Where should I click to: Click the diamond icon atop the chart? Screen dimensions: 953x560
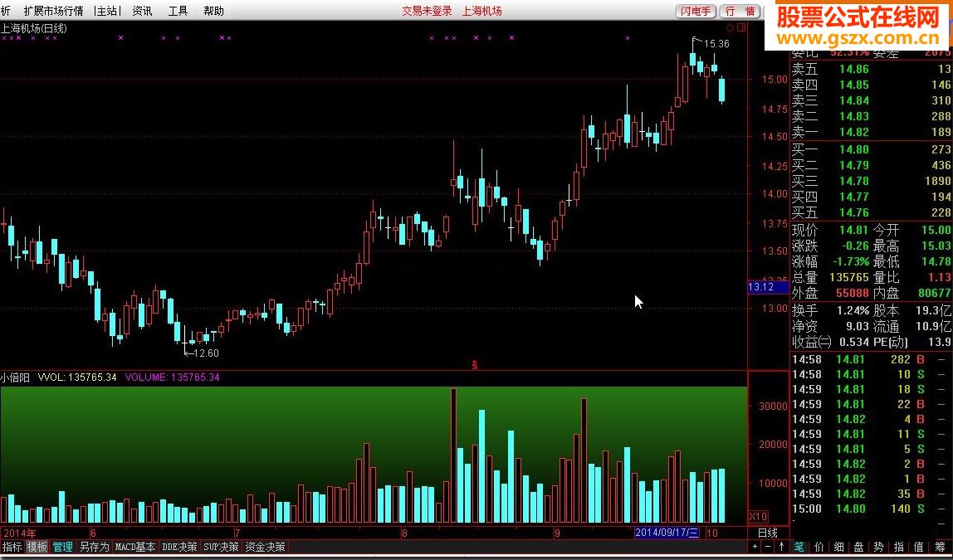(730, 28)
